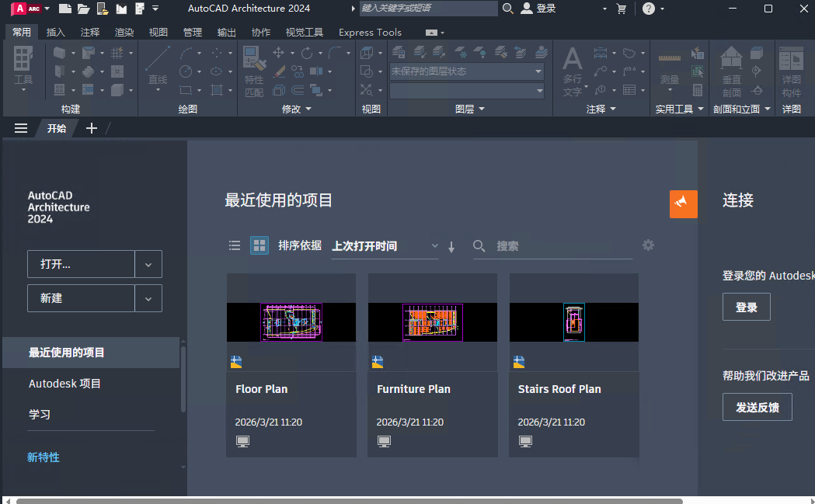815x504 pixels.
Task: Open the sort-by dropdown 上次打开时间
Action: [x=385, y=246]
